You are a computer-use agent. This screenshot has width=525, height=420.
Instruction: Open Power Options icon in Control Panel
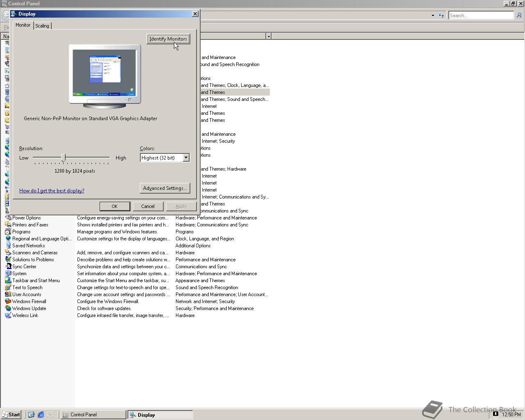pyautogui.click(x=8, y=218)
